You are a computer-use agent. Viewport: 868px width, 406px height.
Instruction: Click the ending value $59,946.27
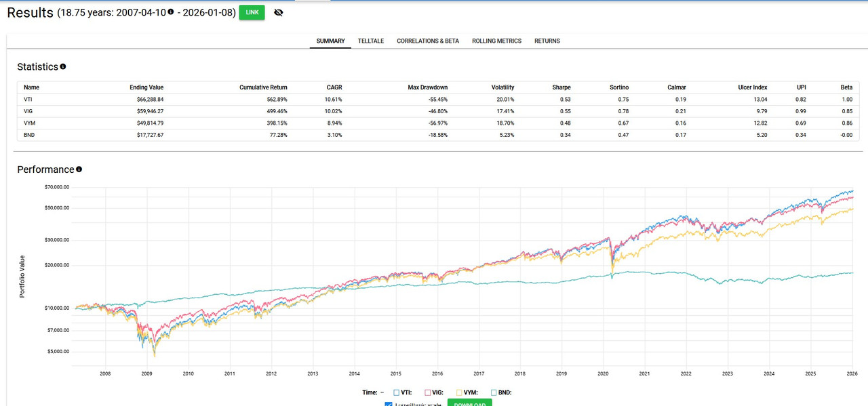(x=150, y=111)
